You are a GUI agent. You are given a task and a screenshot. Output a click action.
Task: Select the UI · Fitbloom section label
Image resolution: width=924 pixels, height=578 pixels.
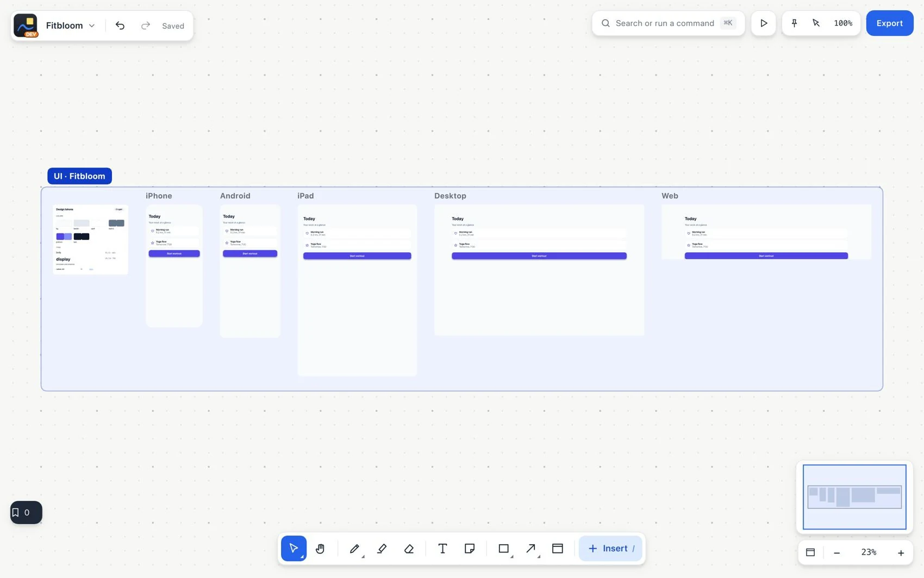(x=79, y=176)
